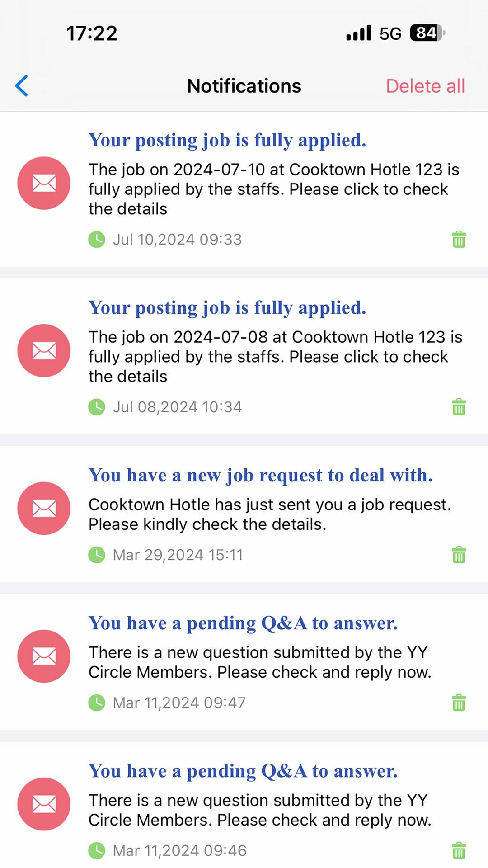This screenshot has width=488, height=868.
Task: Delete the Mar 11 09:46 notification
Action: tap(459, 850)
